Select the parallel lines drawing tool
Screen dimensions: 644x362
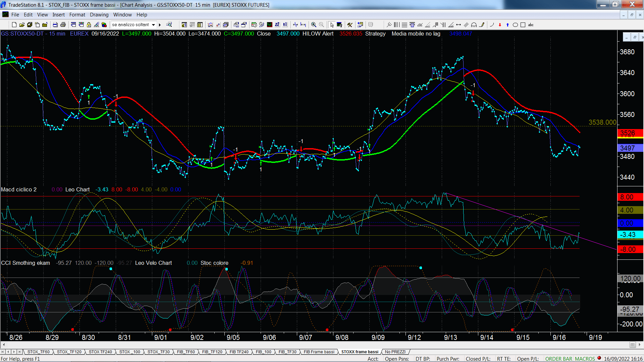click(466, 25)
